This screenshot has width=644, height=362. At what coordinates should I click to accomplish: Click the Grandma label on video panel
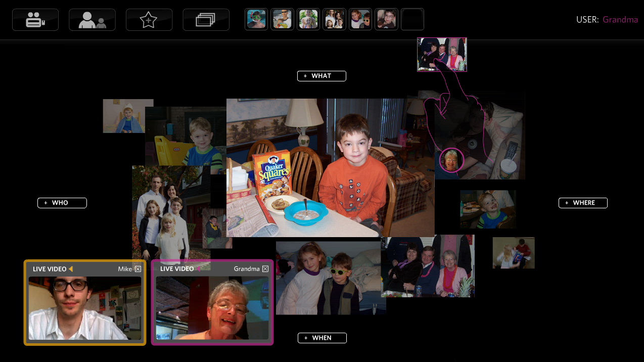(x=247, y=269)
